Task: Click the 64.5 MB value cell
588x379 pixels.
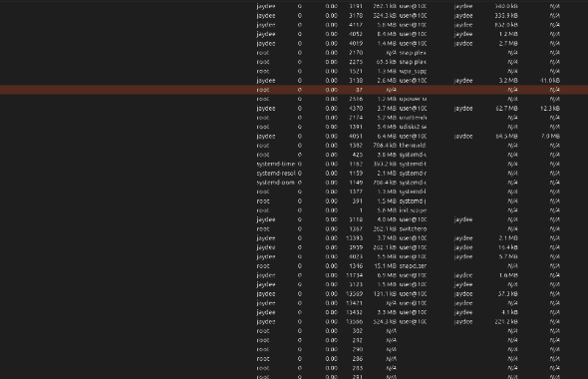Action: [506, 136]
